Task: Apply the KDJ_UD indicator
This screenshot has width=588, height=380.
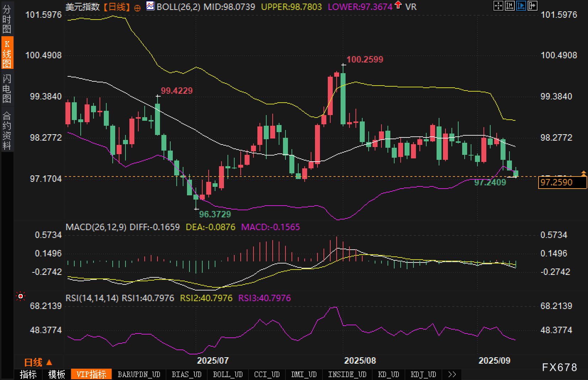Action: click(x=423, y=374)
